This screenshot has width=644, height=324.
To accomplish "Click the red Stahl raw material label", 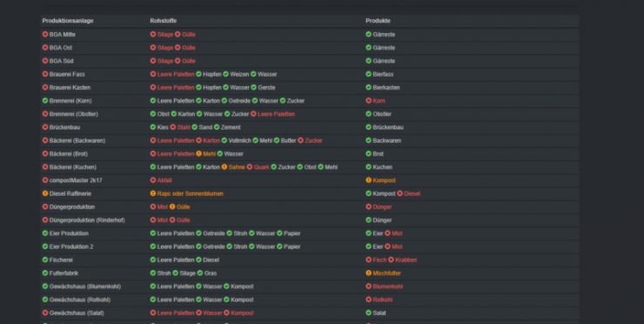I will 184,127.
